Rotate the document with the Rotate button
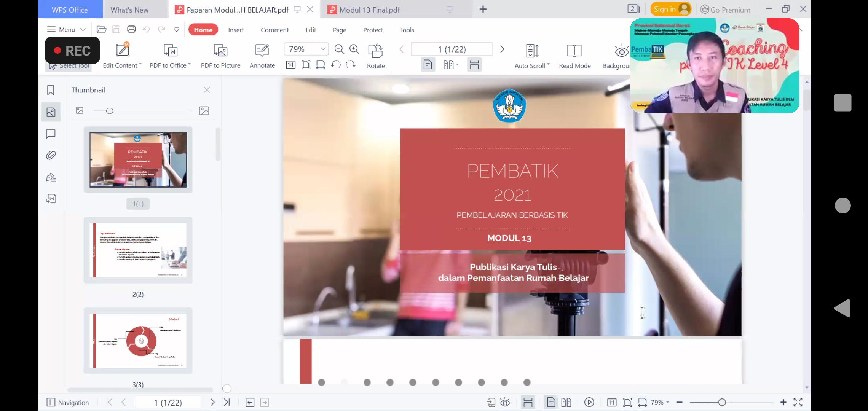 376,56
